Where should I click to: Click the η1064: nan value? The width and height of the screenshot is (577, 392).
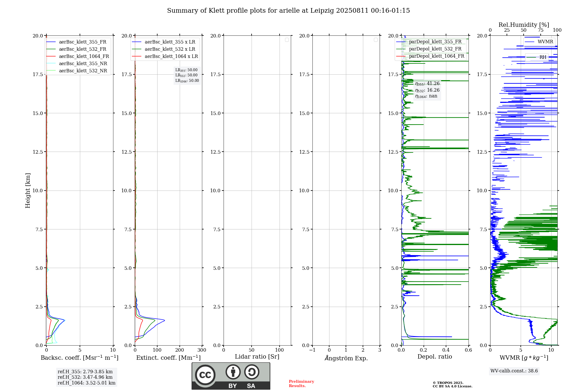[426, 96]
